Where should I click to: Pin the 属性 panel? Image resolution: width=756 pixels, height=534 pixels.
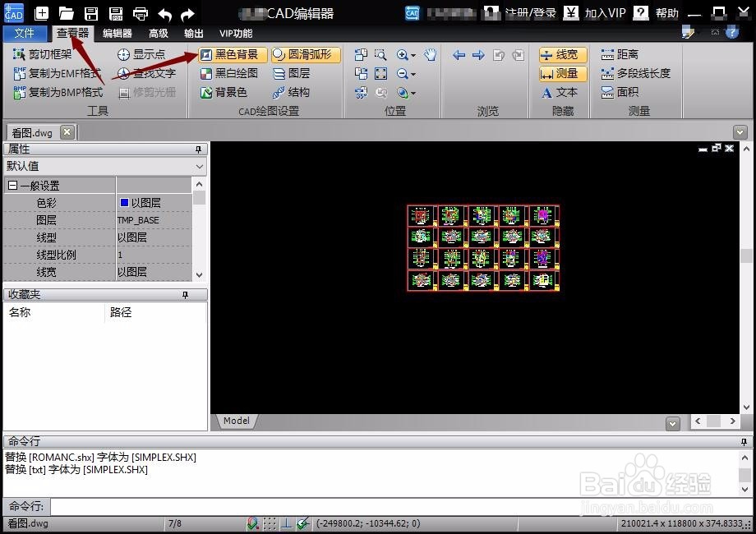[x=198, y=150]
